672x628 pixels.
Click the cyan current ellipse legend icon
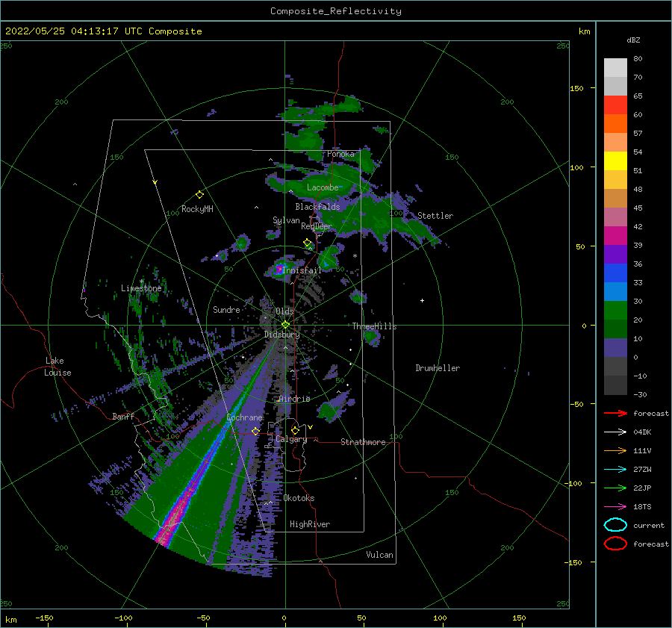point(615,525)
